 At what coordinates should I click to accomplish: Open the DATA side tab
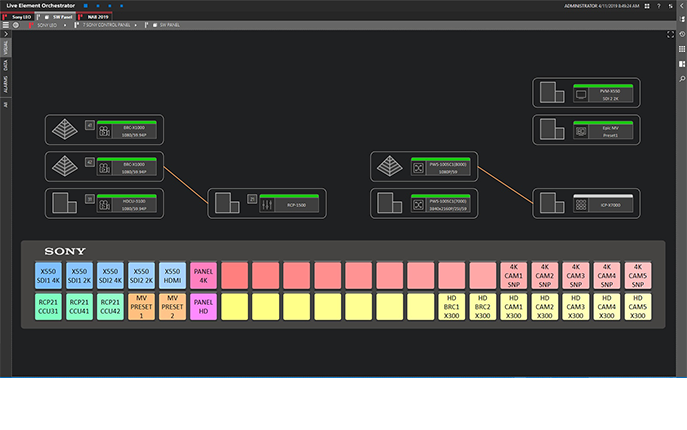pyautogui.click(x=6, y=65)
